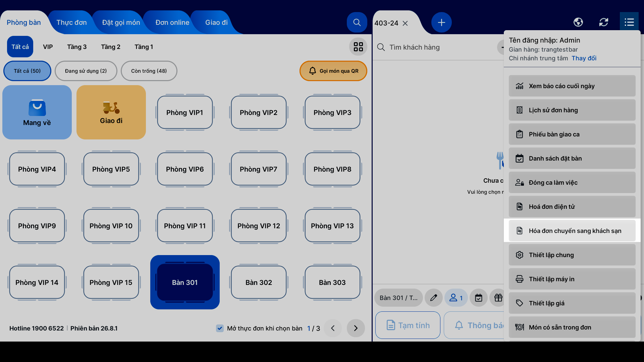Select table Phòng VIP 10

click(111, 226)
